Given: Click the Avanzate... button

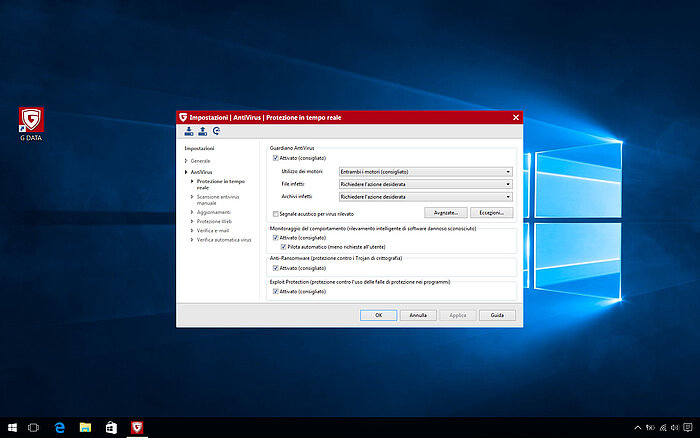Looking at the screenshot, I should 446,213.
